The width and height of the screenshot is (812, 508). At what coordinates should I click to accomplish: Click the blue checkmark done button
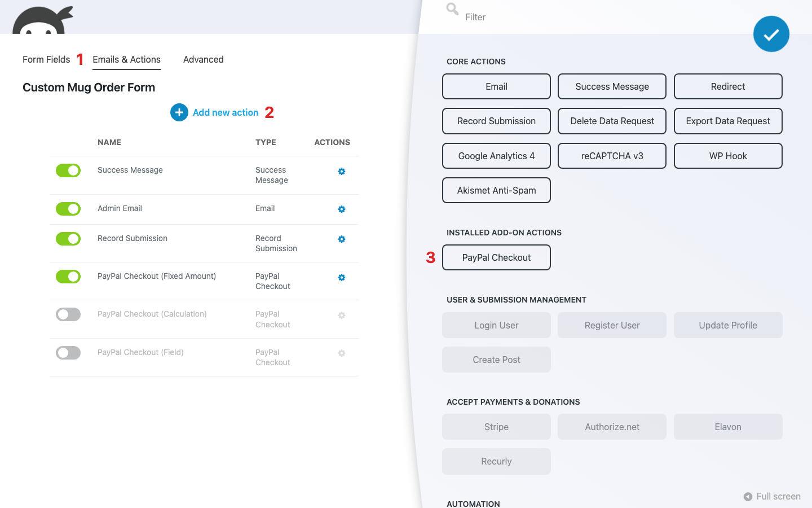tap(771, 34)
